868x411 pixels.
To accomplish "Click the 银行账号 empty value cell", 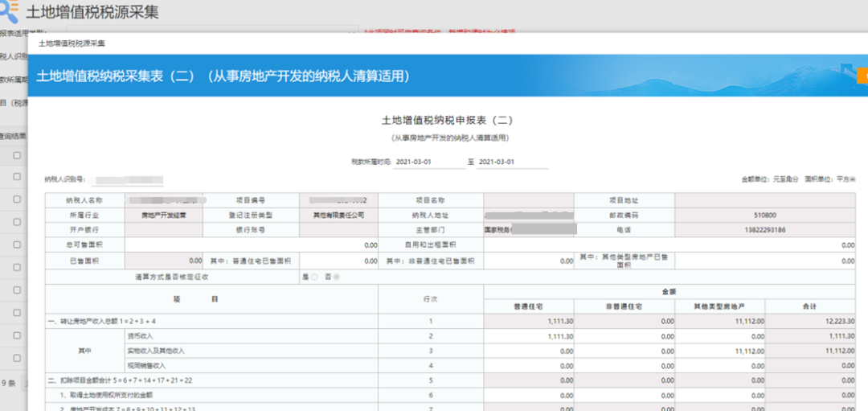I will [x=339, y=230].
